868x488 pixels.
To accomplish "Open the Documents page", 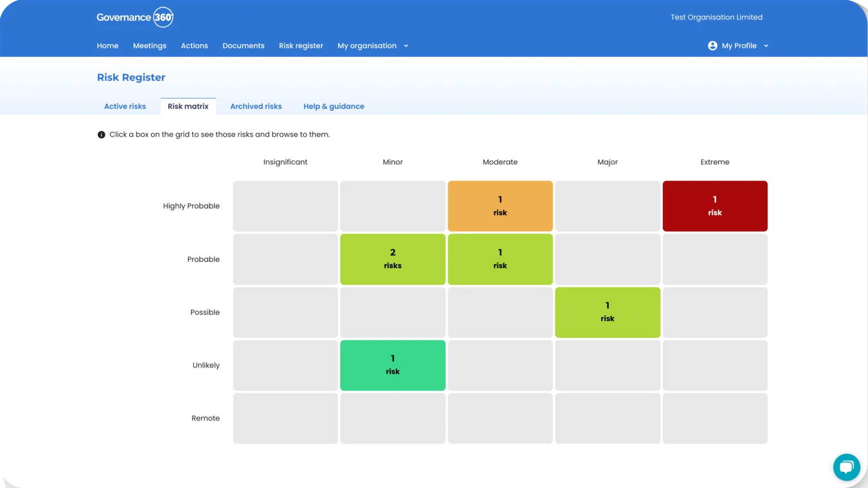I will 243,46.
